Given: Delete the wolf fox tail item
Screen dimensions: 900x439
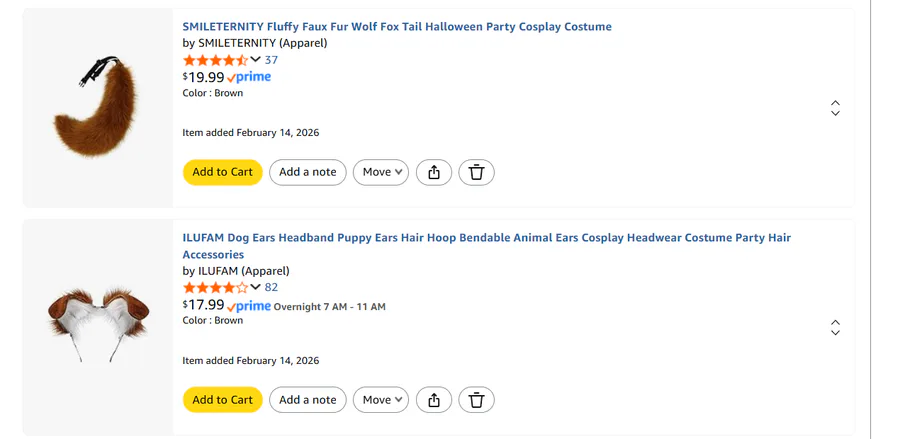Looking at the screenshot, I should pyautogui.click(x=476, y=172).
